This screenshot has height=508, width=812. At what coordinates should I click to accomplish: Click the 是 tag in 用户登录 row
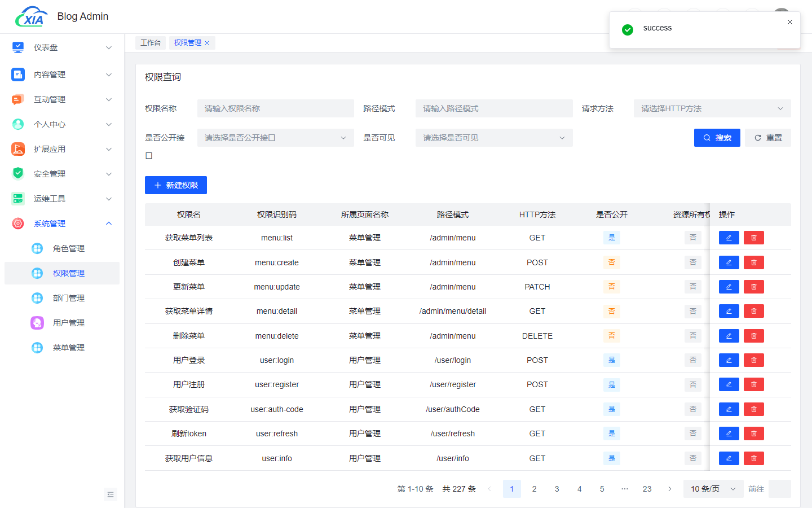pyautogui.click(x=612, y=360)
